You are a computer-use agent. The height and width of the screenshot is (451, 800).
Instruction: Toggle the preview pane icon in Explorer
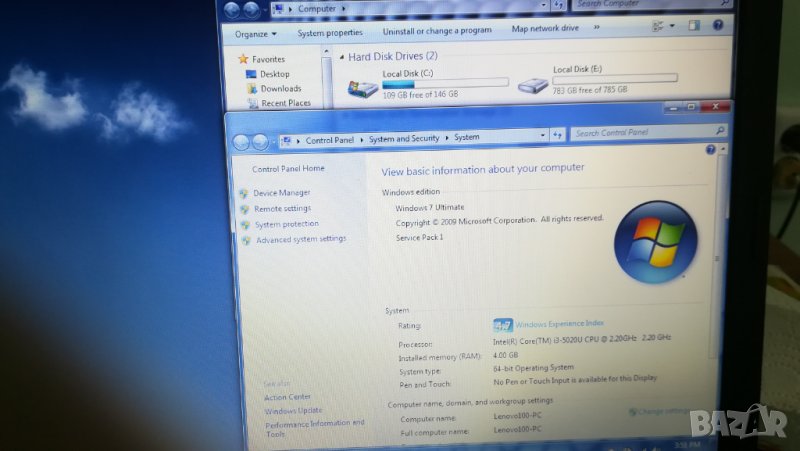click(694, 28)
